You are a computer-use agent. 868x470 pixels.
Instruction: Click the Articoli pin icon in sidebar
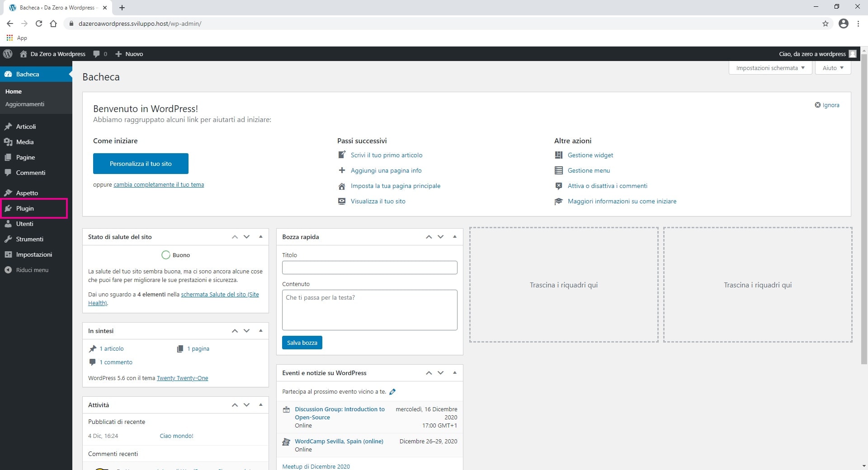click(x=8, y=127)
